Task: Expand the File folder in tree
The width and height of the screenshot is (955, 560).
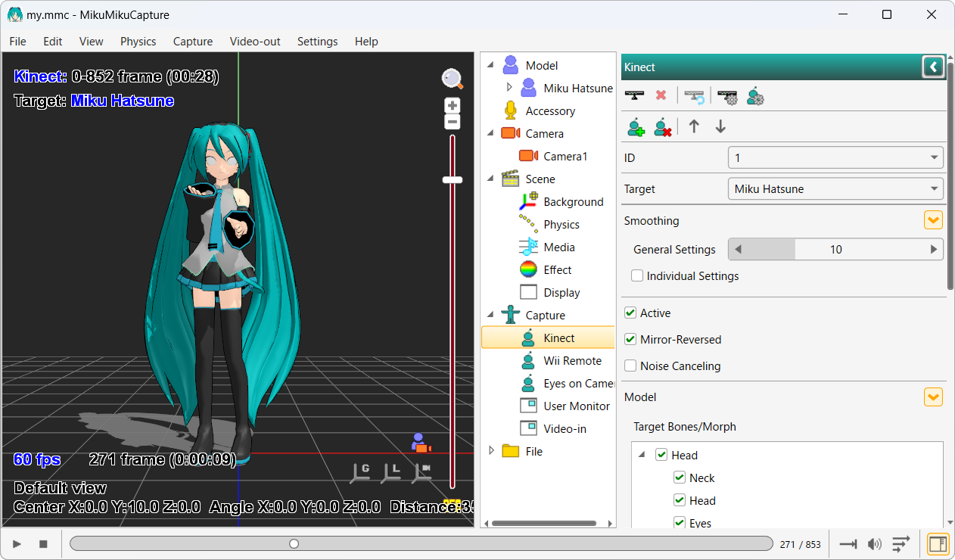Action: (492, 451)
